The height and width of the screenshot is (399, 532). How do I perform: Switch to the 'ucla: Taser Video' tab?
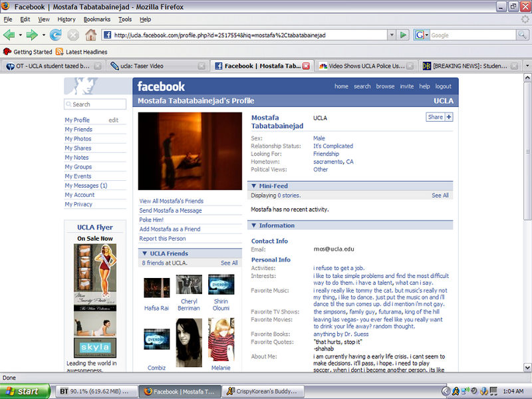tap(158, 66)
